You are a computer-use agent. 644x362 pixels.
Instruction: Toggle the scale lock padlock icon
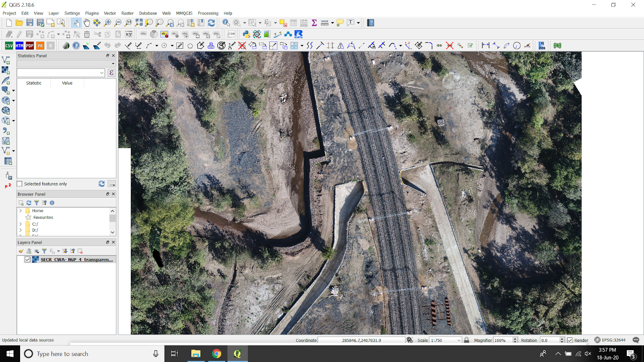pyautogui.click(x=466, y=340)
